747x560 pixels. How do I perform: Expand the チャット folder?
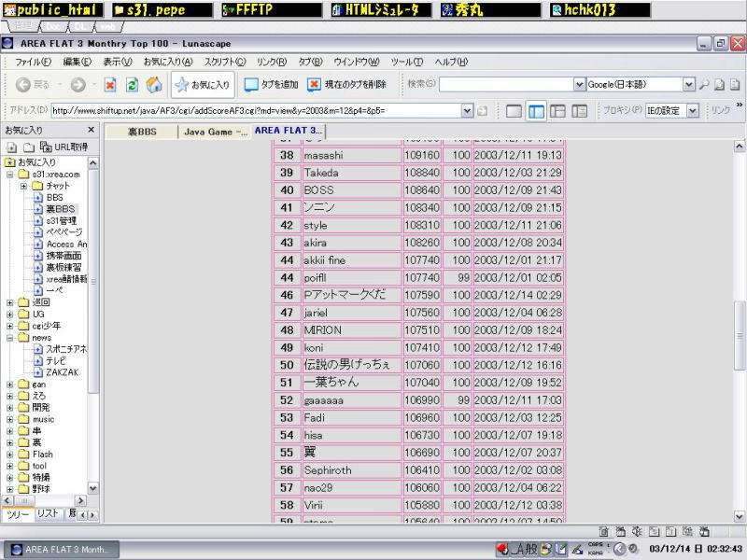tap(23, 186)
